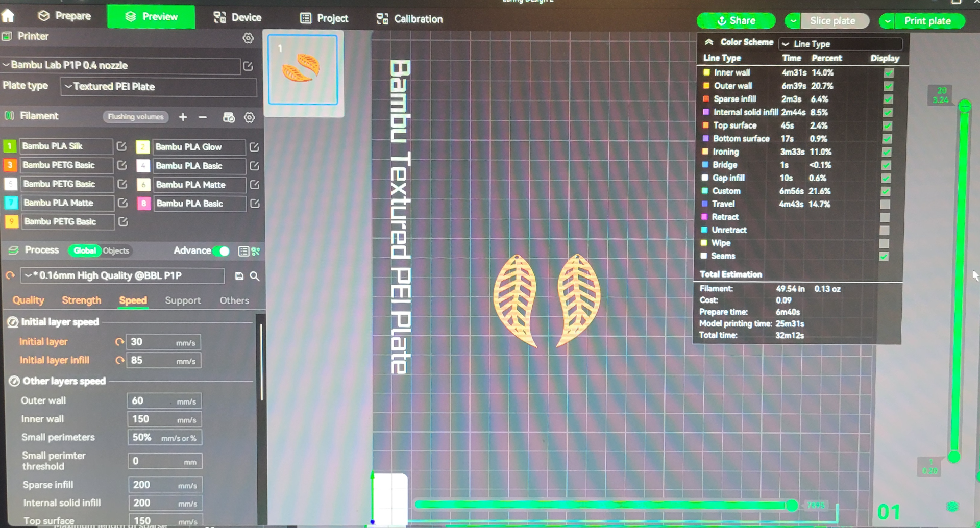Image resolution: width=980 pixels, height=528 pixels.
Task: Click the horizontal move progress slider handle
Action: pyautogui.click(x=792, y=505)
